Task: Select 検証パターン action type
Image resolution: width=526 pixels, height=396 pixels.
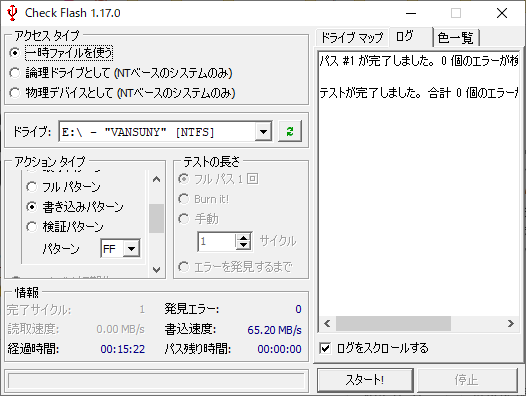Action: [x=32, y=227]
